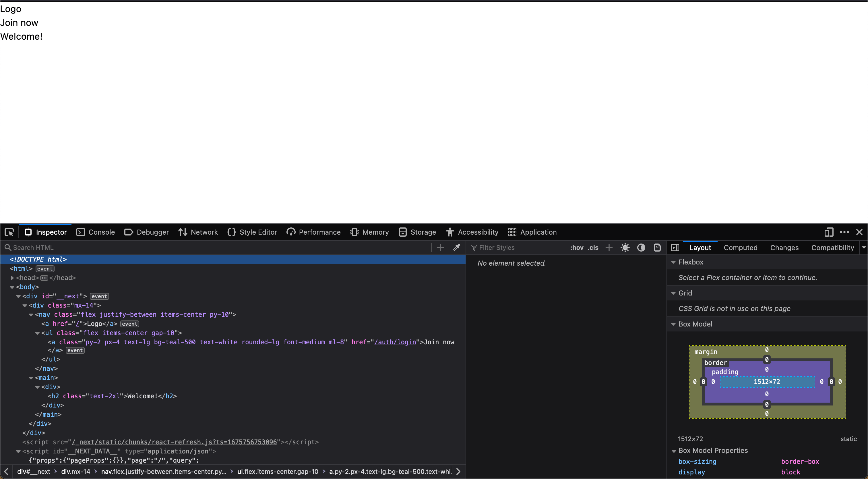Click the event badge next to html
Screen dimensions: 868x479
(45, 269)
